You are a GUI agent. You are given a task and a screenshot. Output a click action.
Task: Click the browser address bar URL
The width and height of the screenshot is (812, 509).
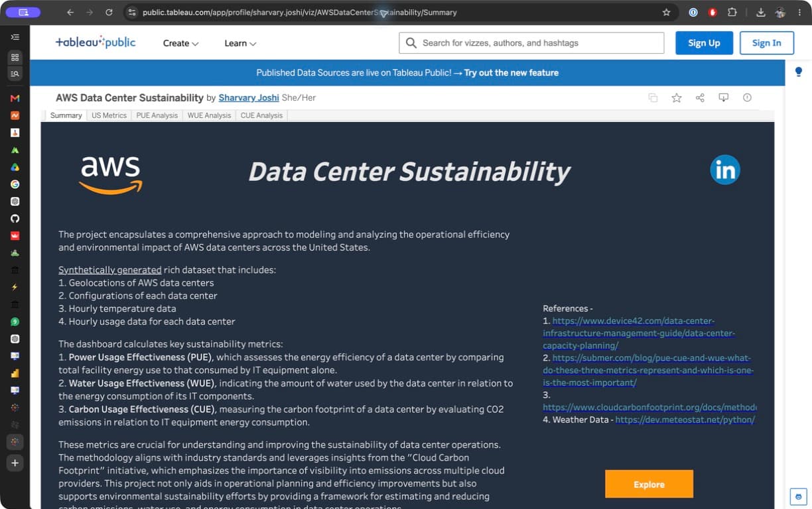point(300,13)
